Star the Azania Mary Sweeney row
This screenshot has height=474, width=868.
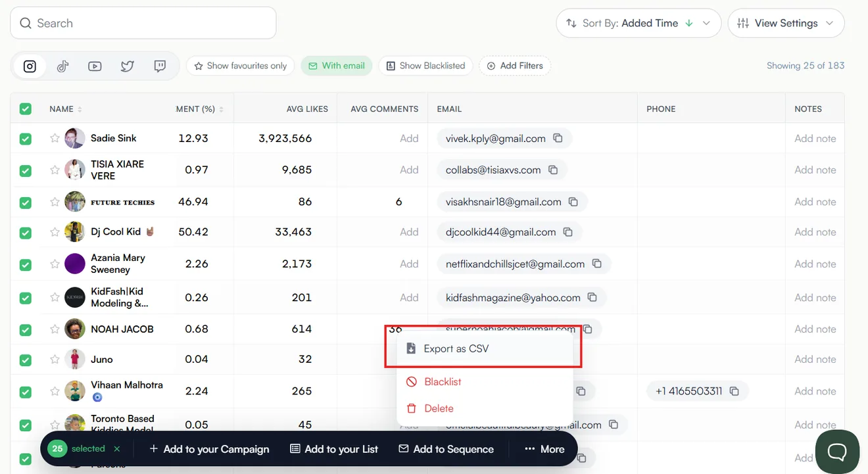55,264
